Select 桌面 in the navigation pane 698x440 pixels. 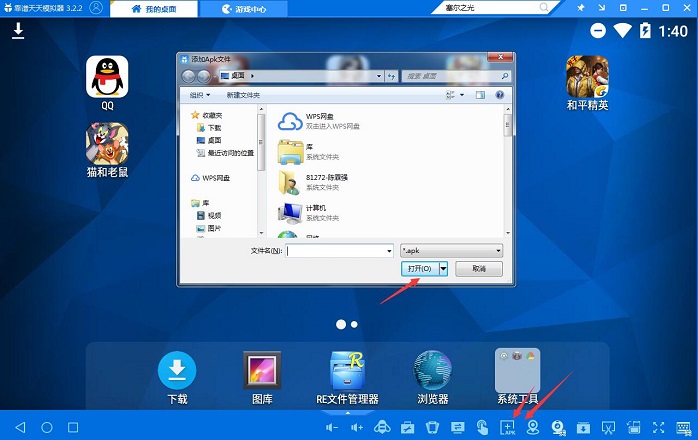pos(209,140)
